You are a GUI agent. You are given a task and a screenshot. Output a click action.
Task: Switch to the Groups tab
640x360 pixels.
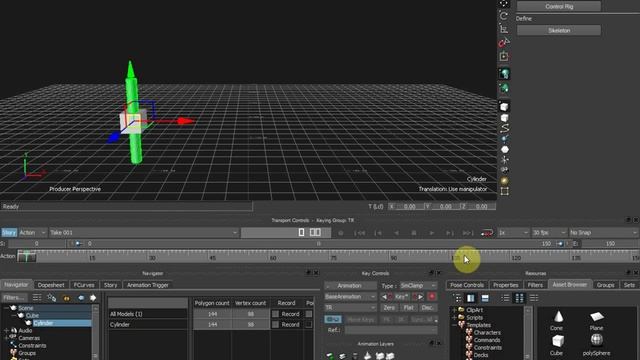pos(605,285)
